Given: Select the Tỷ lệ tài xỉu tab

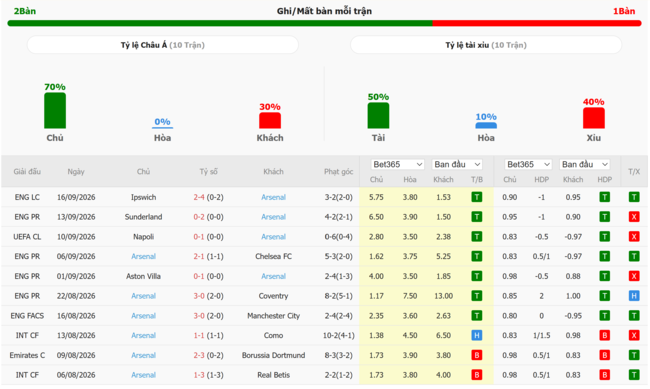Looking at the screenshot, I should 486,45.
